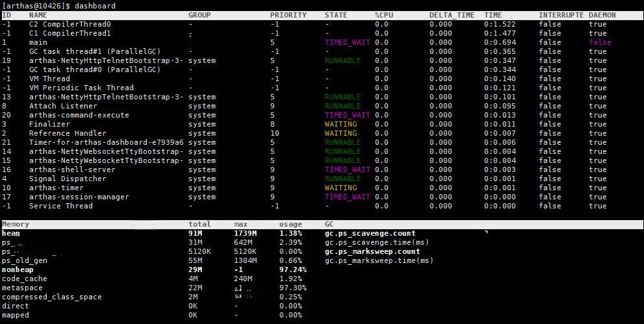Viewport: 644px width, 324px height.
Task: Select the Reference Handler thread
Action: coord(68,133)
